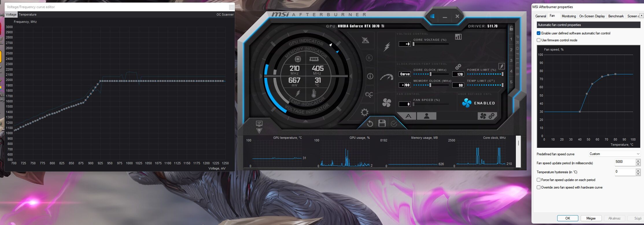The width and height of the screenshot is (644, 225).
Task: Click the MSI dragon logo icon
Action: (366, 40)
